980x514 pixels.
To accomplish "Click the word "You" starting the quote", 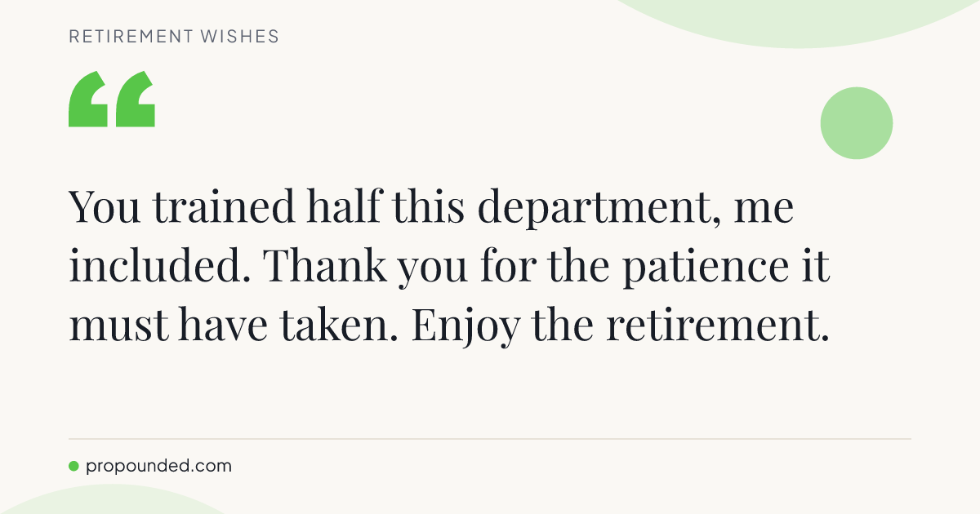I will point(105,207).
